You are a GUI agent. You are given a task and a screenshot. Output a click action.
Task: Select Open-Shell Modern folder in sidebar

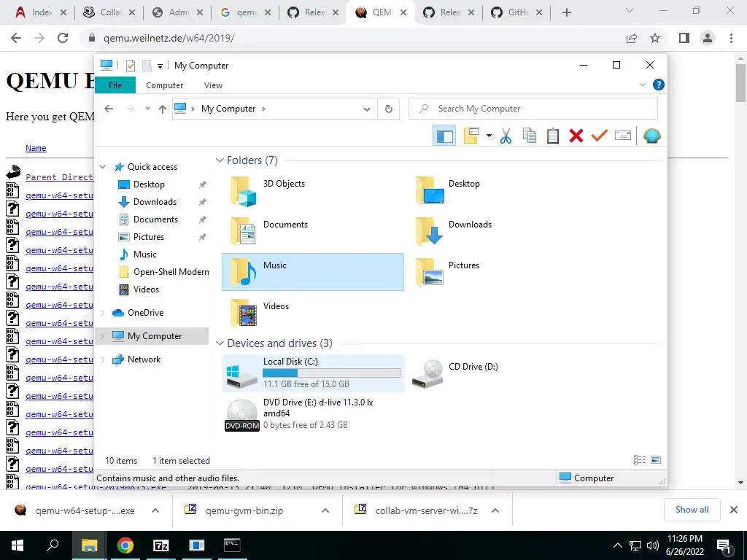171,272
